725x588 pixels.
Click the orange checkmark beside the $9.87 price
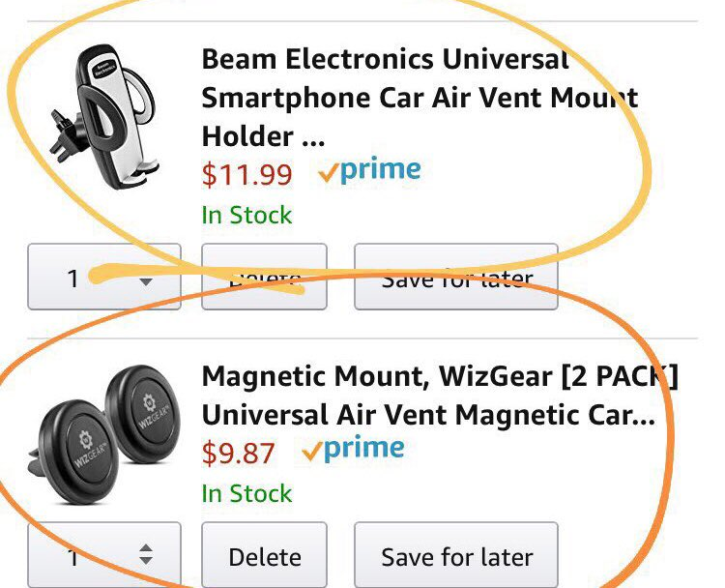[311, 452]
